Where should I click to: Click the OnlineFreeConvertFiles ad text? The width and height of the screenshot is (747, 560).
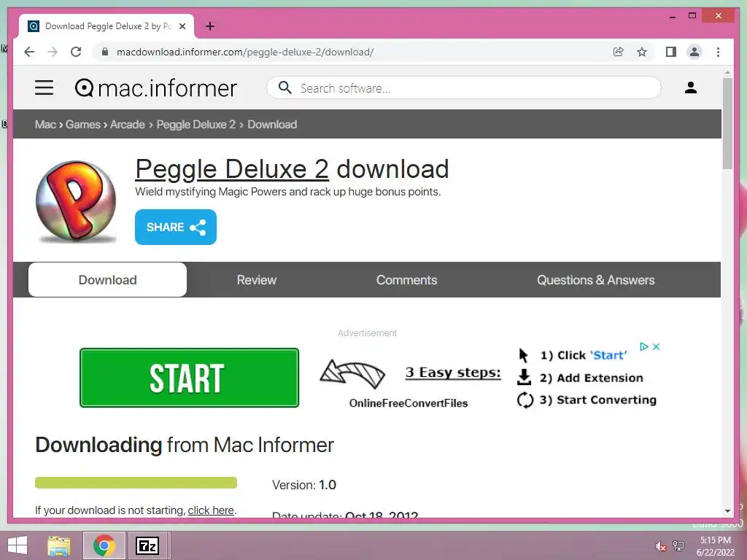[x=409, y=403]
